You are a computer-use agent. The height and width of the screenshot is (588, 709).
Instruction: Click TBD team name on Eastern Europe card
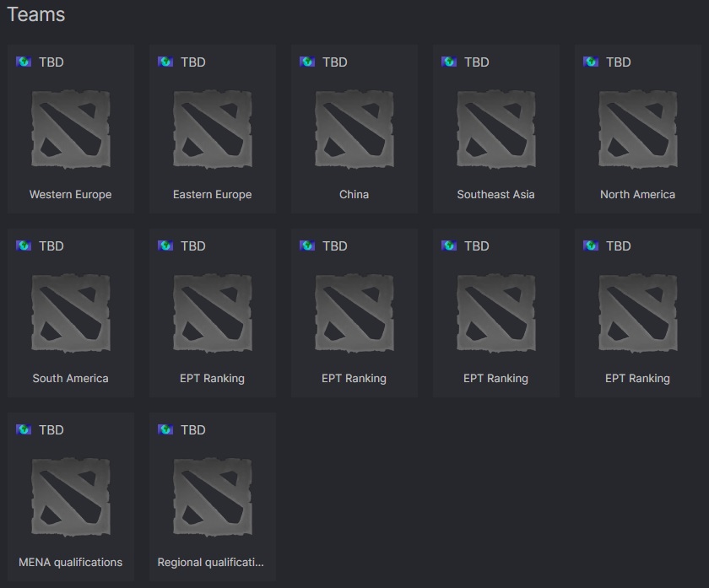pos(193,62)
